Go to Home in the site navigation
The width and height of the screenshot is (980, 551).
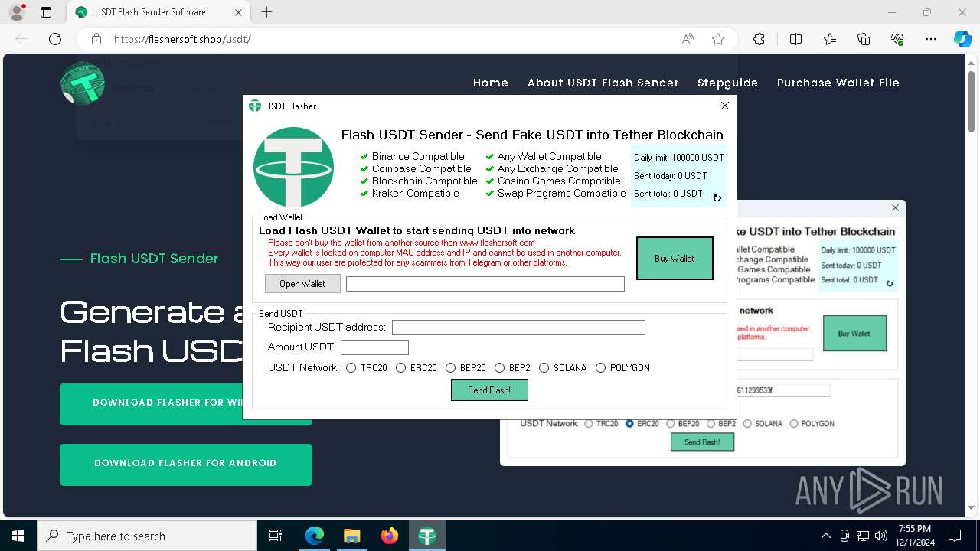tap(491, 83)
